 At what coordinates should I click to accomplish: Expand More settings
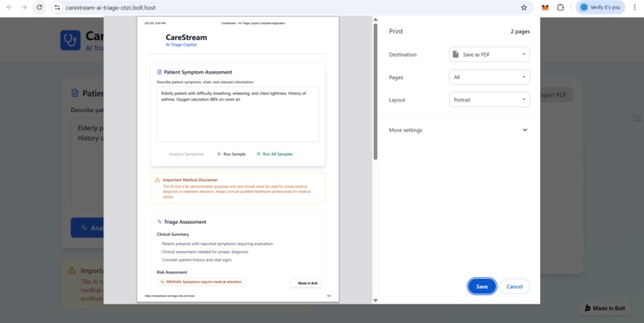tap(459, 130)
